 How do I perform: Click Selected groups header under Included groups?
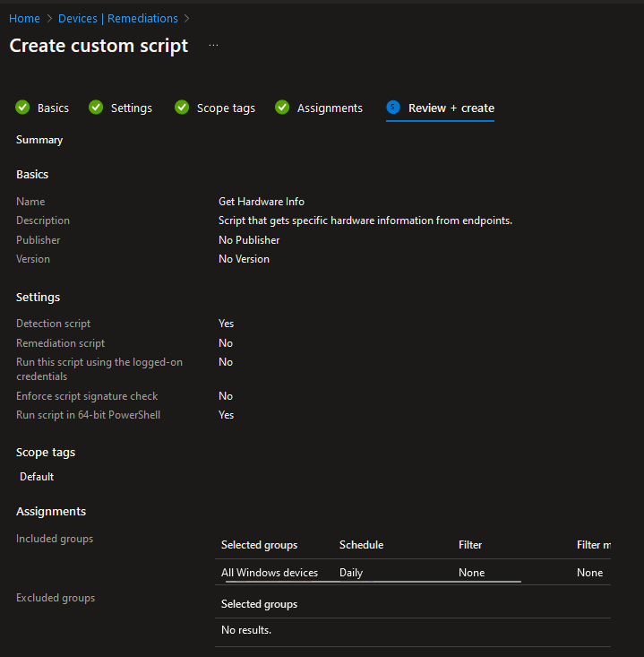coord(259,545)
